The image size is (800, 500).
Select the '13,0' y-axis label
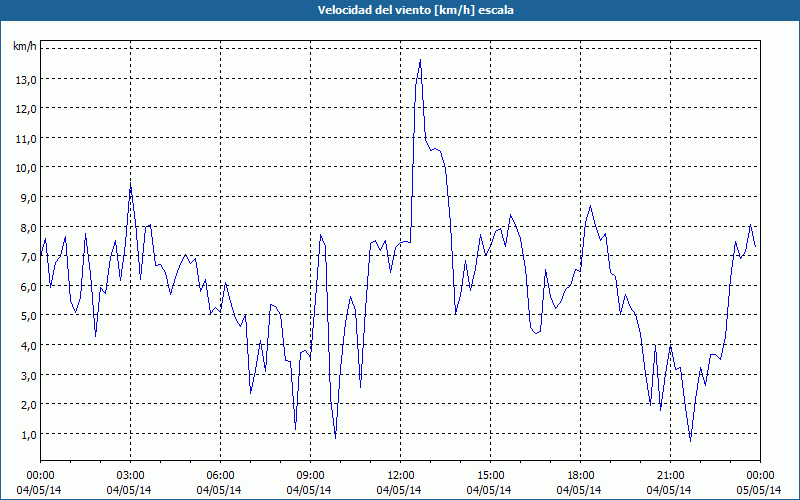point(25,79)
